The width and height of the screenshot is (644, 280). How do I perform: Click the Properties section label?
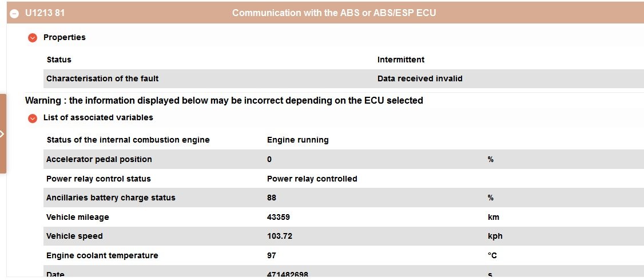point(65,37)
